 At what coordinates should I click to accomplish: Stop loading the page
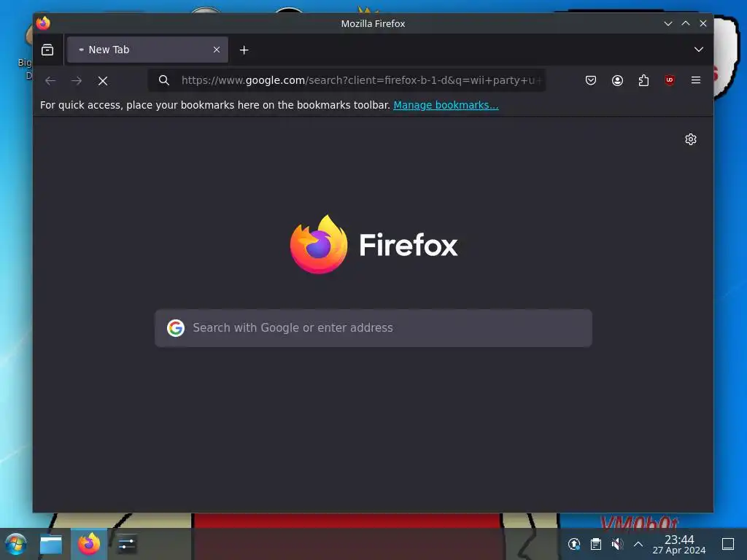(x=103, y=80)
